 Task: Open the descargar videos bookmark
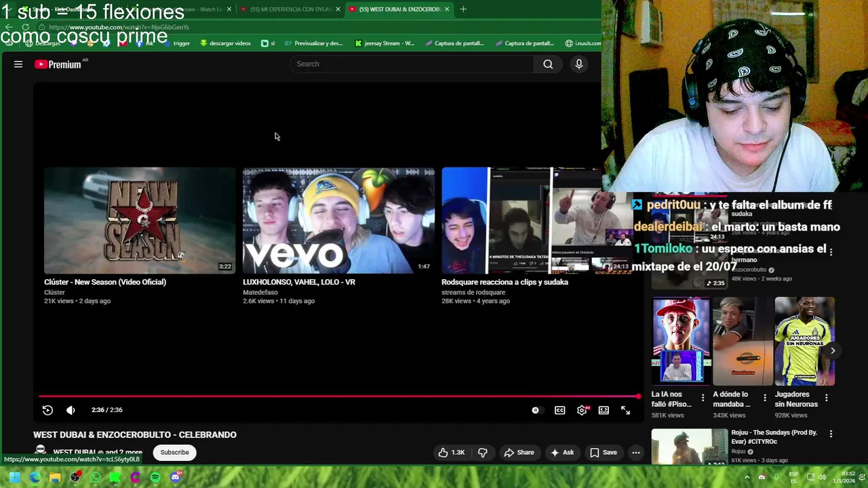click(226, 43)
